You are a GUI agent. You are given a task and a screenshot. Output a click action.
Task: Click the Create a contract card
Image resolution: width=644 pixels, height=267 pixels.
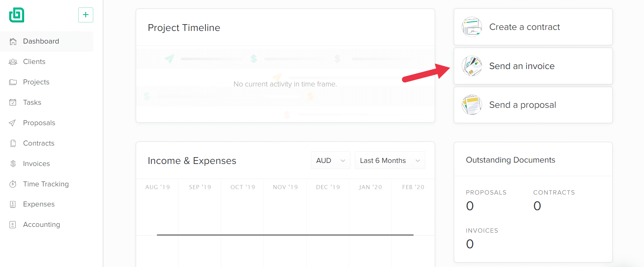pos(533,27)
